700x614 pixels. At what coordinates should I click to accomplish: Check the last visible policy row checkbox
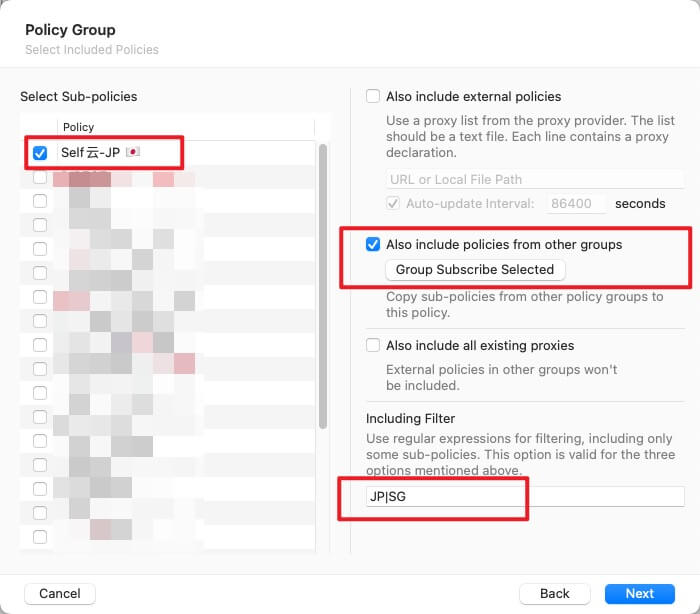40,537
